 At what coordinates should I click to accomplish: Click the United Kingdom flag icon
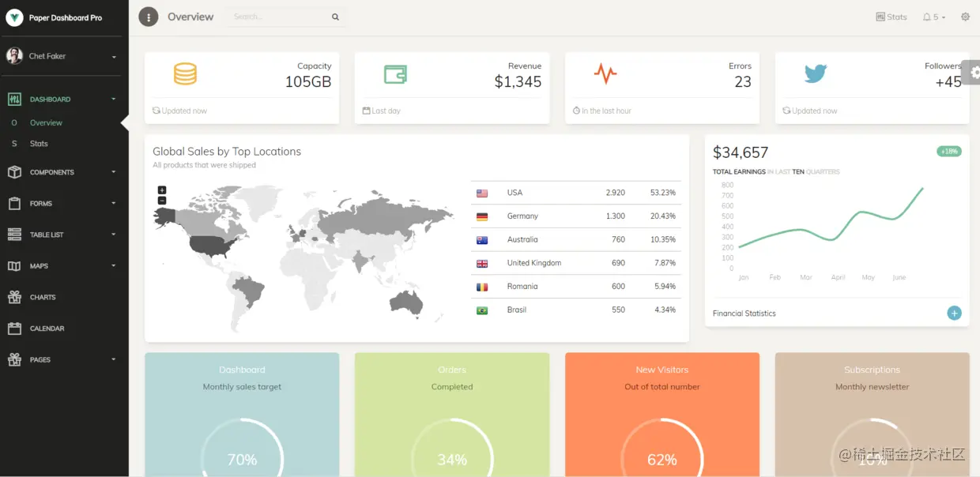point(482,263)
